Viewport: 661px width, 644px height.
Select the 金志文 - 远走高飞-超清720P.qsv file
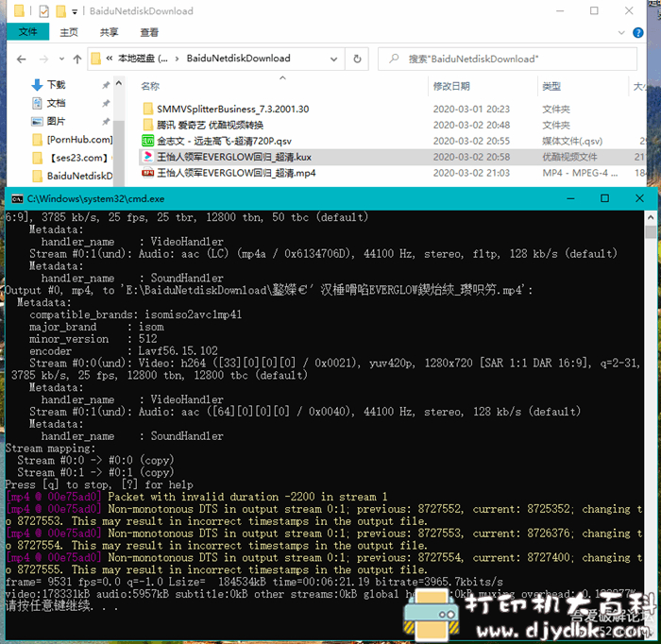(224, 142)
